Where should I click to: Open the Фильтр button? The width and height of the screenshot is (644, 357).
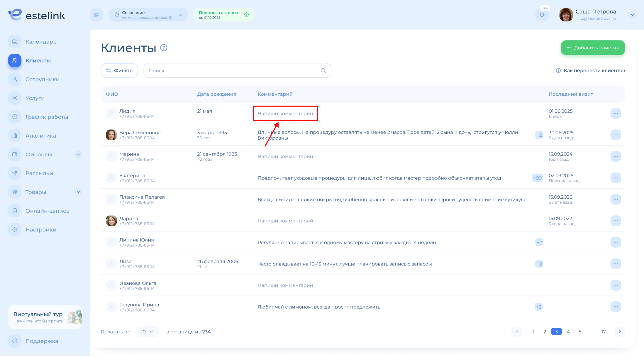(119, 70)
